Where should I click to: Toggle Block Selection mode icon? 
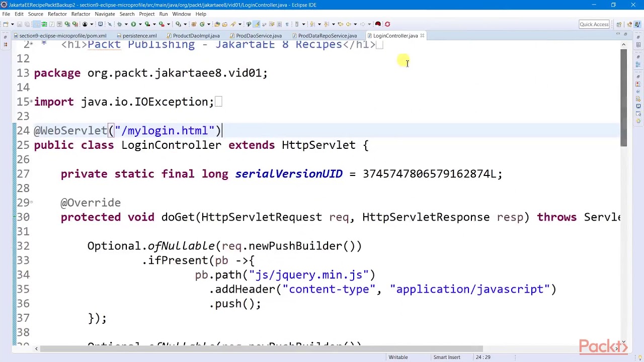point(279,24)
